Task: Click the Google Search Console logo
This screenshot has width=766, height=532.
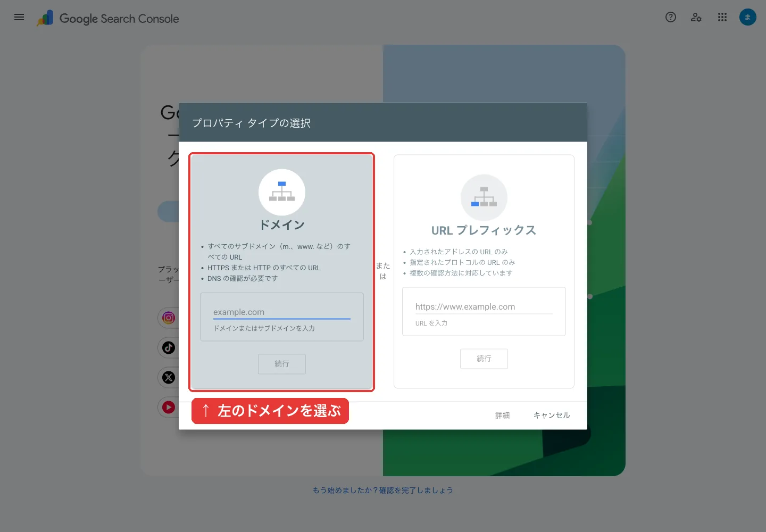Action: pyautogui.click(x=108, y=19)
